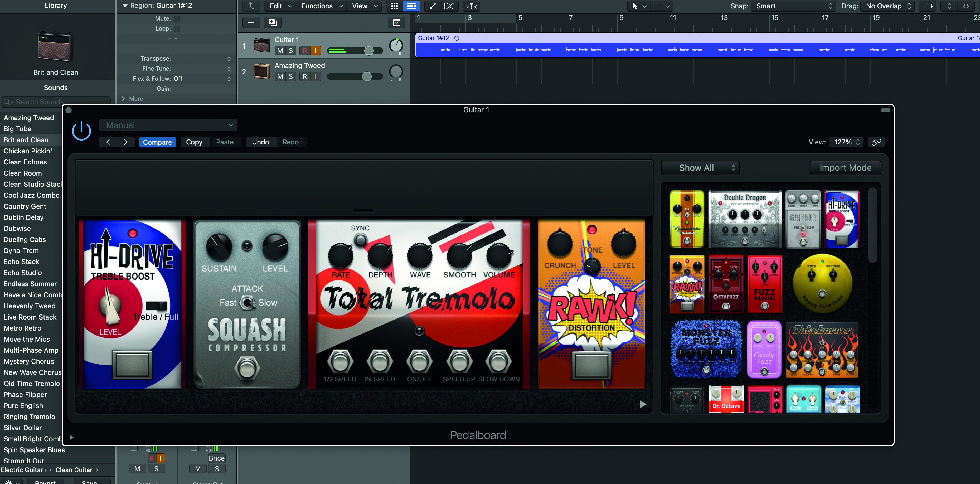Screen dimensions: 980x484
Task: Open the View 127% size dropdown
Action: click(846, 142)
